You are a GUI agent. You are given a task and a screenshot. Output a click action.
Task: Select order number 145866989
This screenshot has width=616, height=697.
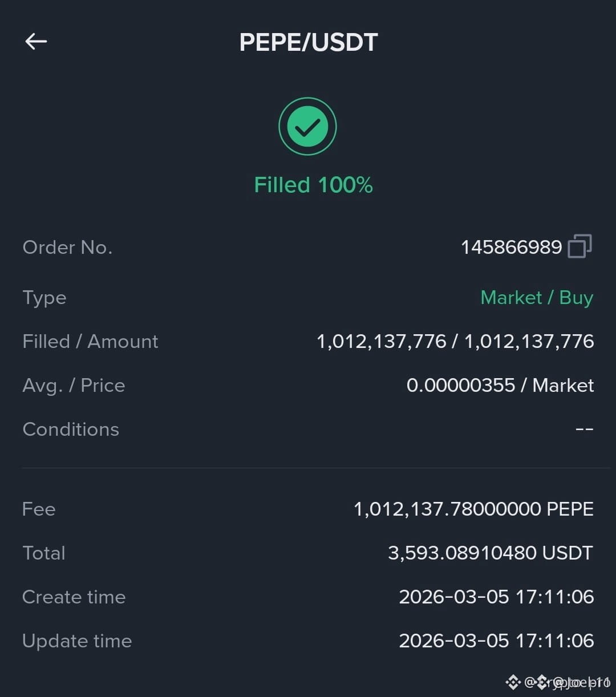click(512, 247)
